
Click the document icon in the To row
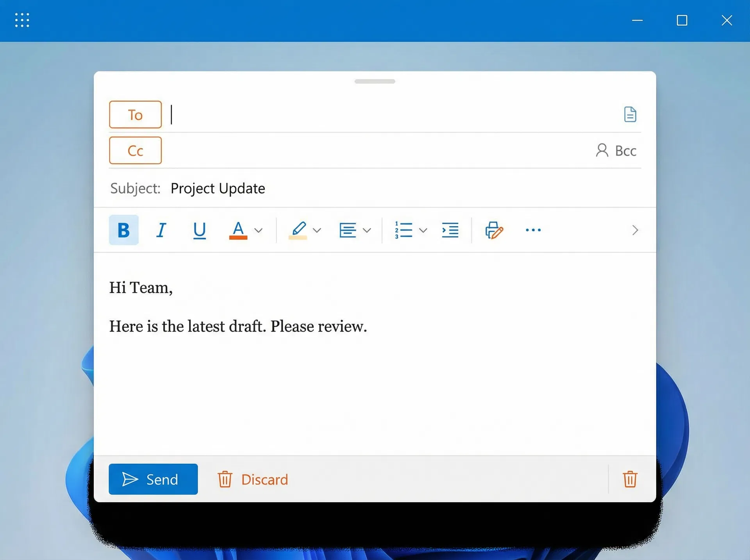point(630,114)
